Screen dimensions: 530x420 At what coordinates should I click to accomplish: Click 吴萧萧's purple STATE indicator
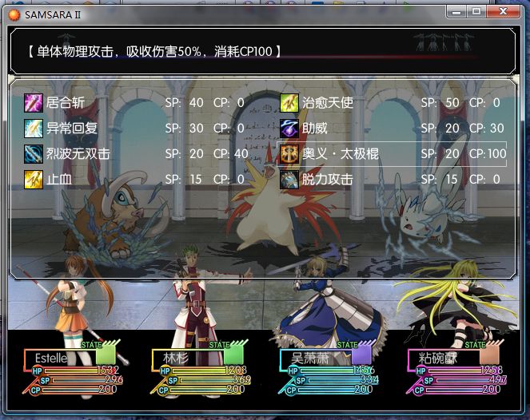coord(361,355)
